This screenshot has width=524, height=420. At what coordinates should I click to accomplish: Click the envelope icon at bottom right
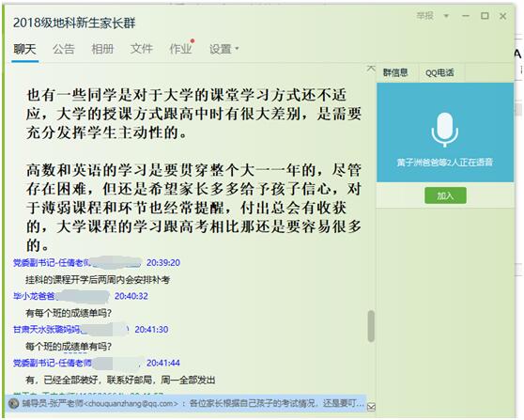tap(371, 407)
